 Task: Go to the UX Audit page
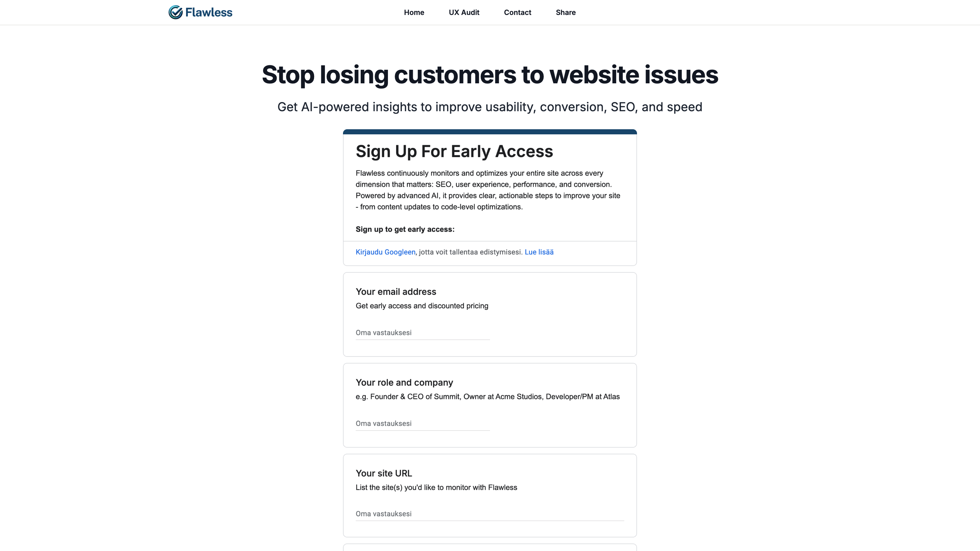pyautogui.click(x=464, y=13)
